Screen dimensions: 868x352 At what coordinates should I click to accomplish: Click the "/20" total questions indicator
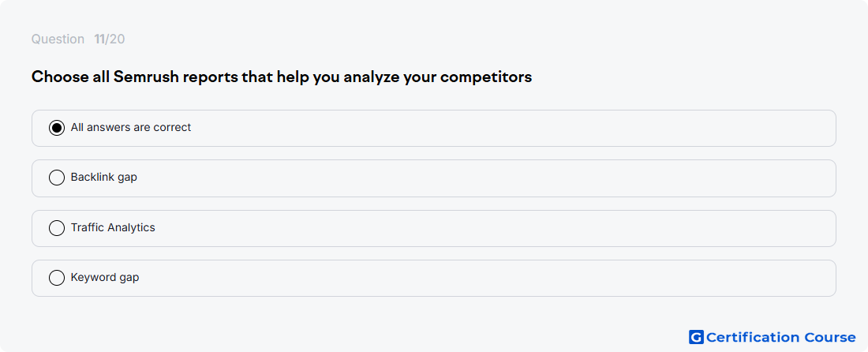tap(114, 39)
